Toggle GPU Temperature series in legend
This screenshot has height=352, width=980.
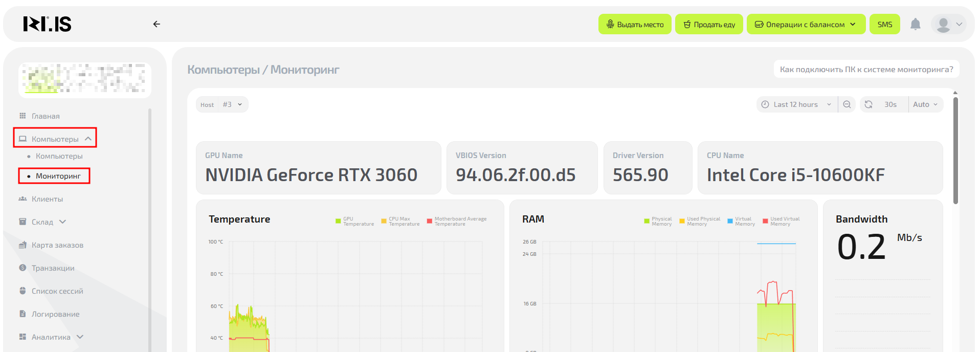[x=355, y=222]
